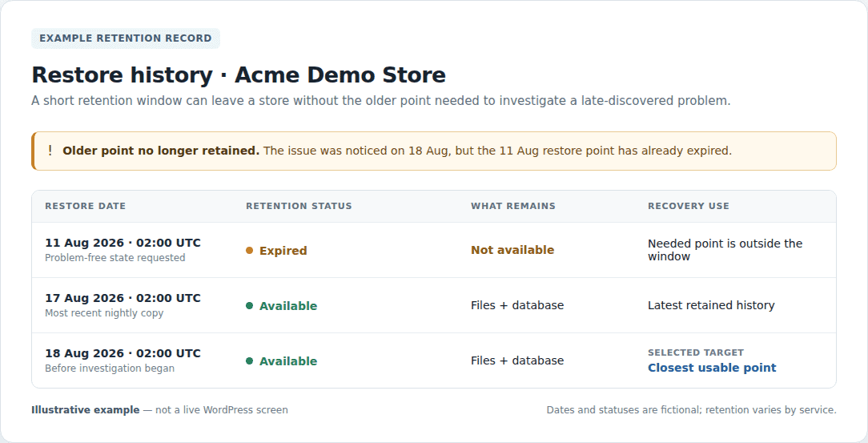Click Needed point is outside the window
868x443 pixels.
point(725,250)
